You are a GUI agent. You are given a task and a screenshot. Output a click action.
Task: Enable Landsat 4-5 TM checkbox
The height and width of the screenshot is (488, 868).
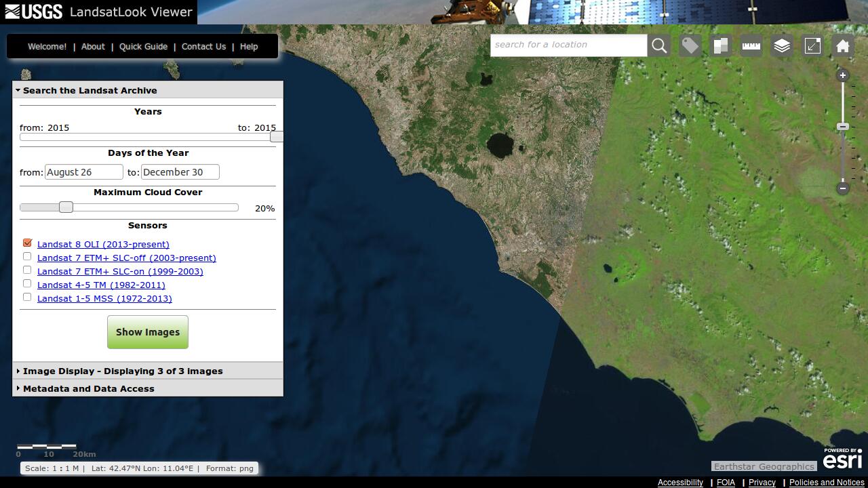point(27,283)
